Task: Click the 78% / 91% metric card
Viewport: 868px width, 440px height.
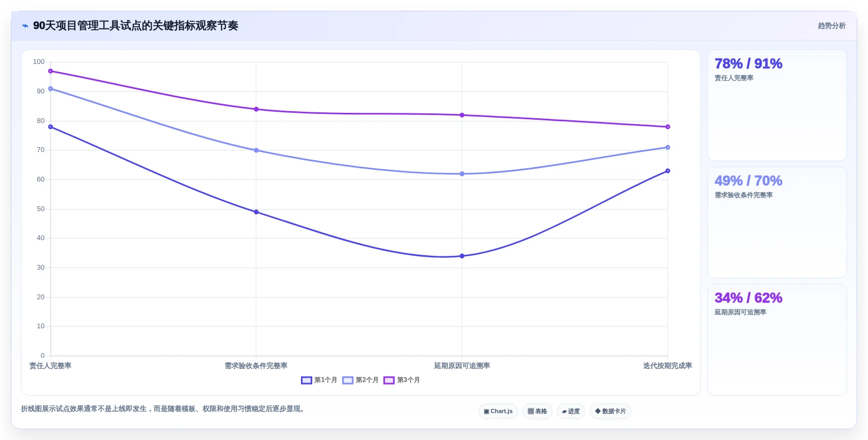Action: tap(777, 105)
